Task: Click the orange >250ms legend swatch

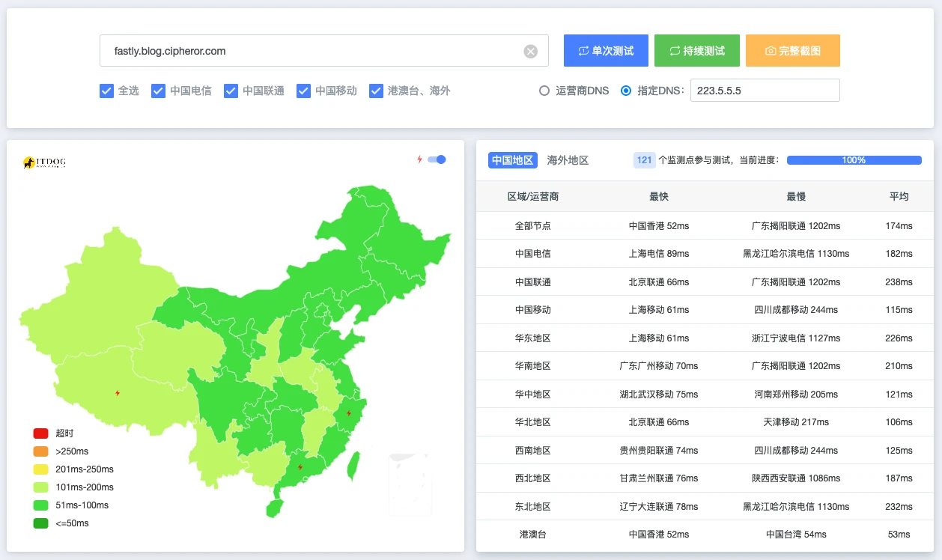Action: coord(40,451)
